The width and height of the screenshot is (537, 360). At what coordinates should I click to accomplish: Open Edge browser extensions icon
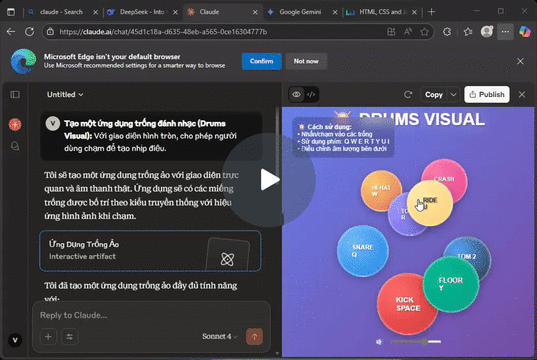447,32
